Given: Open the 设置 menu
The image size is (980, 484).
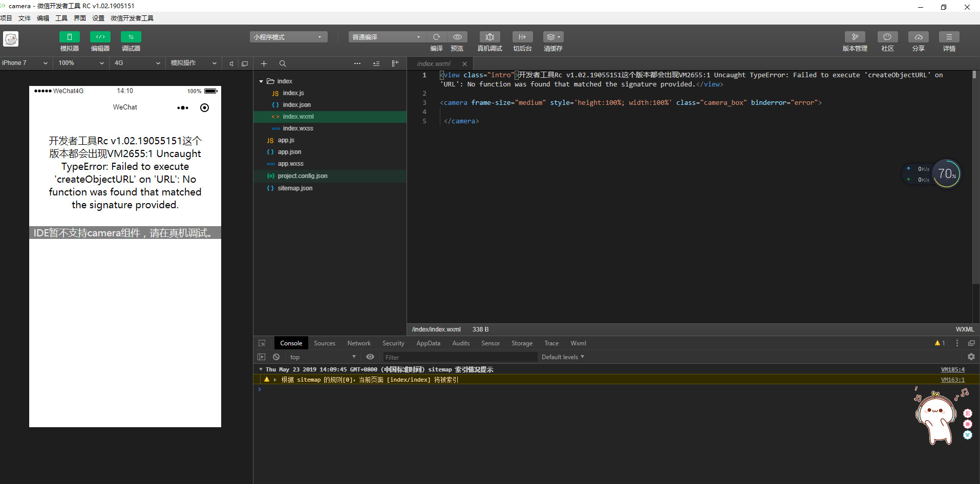Looking at the screenshot, I should point(98,18).
